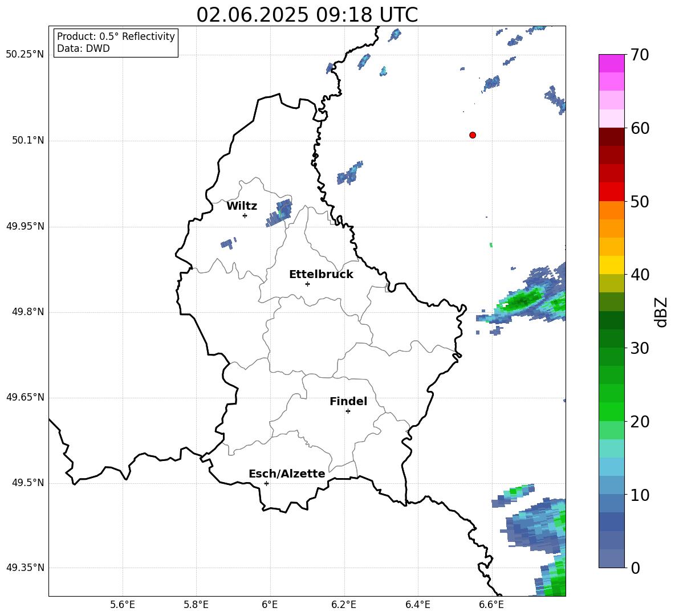
Task: Click the Esch/Alzette city label
Action: pos(287,474)
